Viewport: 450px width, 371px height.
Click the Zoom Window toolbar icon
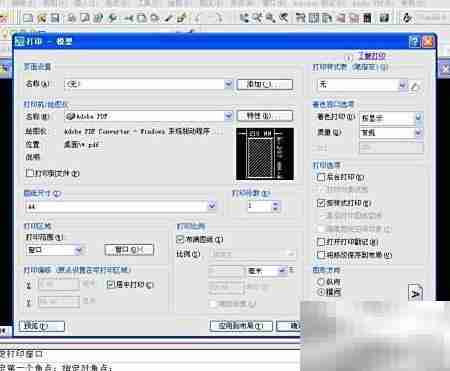270,18
